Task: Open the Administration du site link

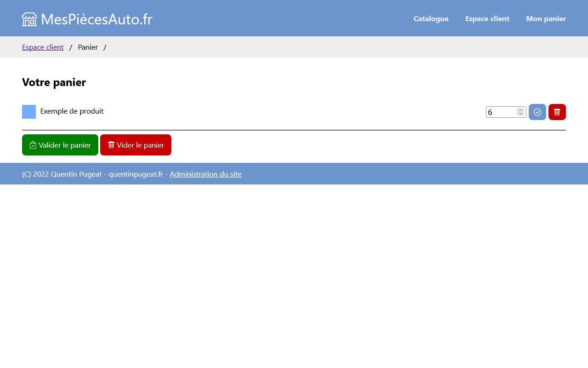Action: click(205, 174)
